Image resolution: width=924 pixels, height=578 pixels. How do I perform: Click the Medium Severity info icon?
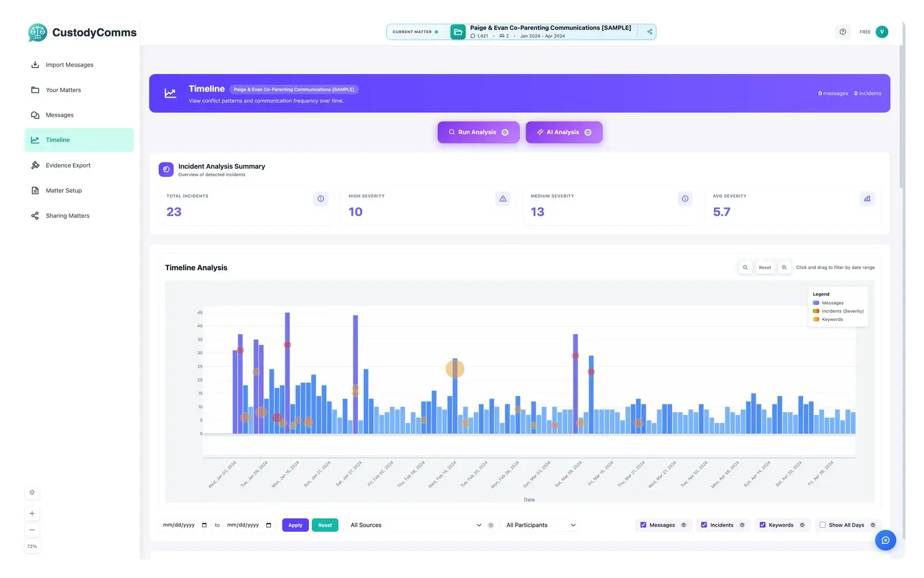pos(685,199)
